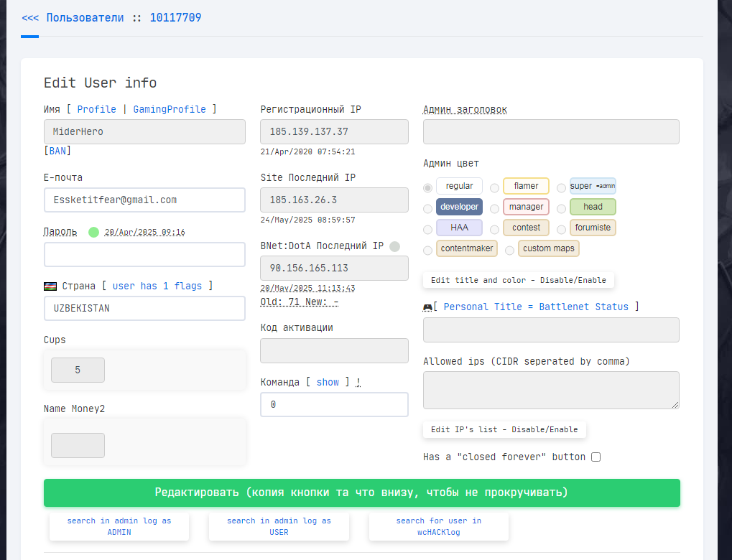Select the contest admin color radio
Screen dimensions: 732x560
tap(494, 230)
